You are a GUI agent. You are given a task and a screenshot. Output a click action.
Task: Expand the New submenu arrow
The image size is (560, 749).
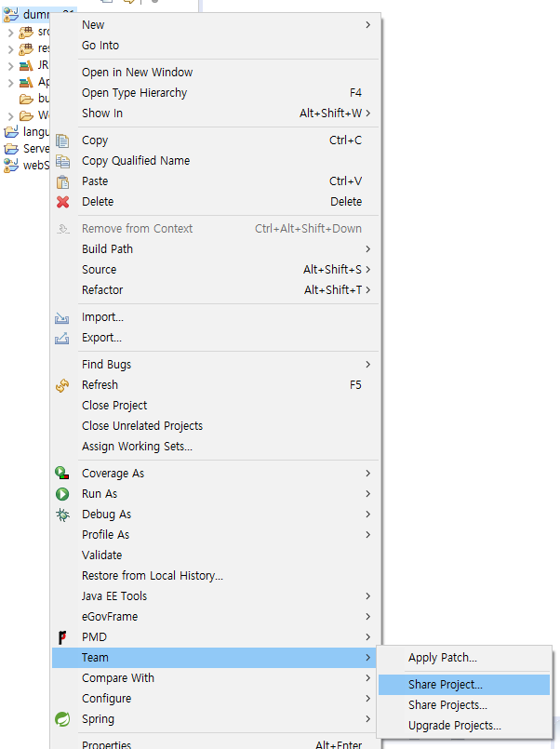click(x=367, y=25)
